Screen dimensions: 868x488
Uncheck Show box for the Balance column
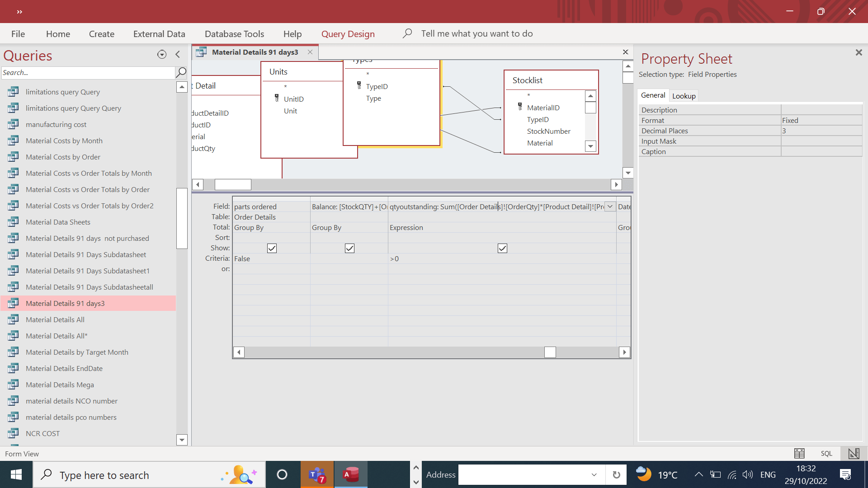(349, 248)
